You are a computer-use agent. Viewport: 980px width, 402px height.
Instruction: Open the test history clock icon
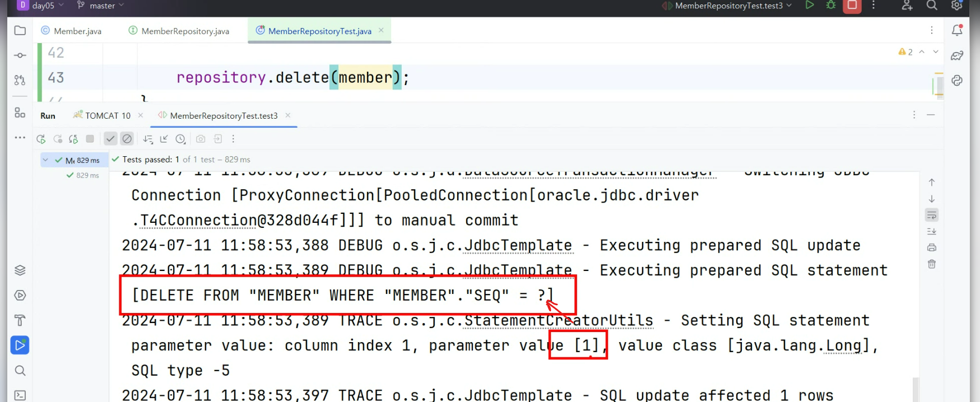[180, 139]
